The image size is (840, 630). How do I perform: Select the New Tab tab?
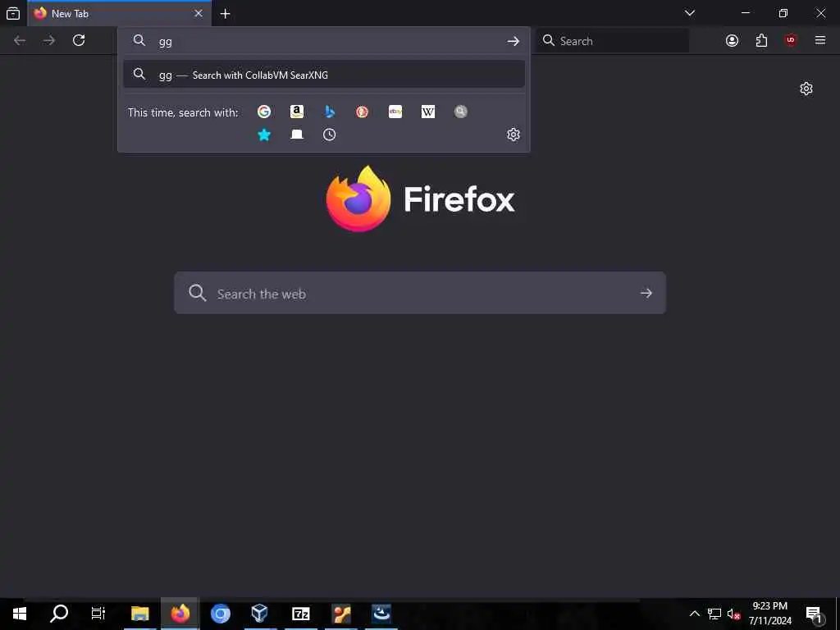(119, 13)
